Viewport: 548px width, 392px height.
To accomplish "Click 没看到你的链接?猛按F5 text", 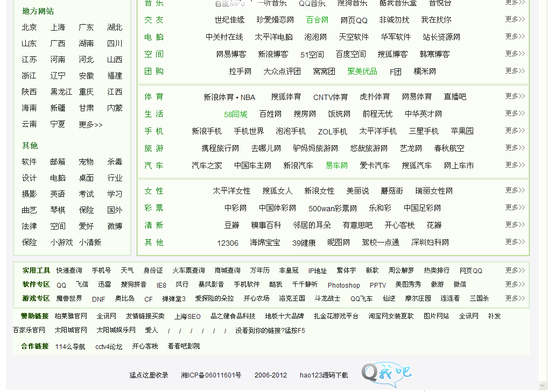I will pos(270,331).
